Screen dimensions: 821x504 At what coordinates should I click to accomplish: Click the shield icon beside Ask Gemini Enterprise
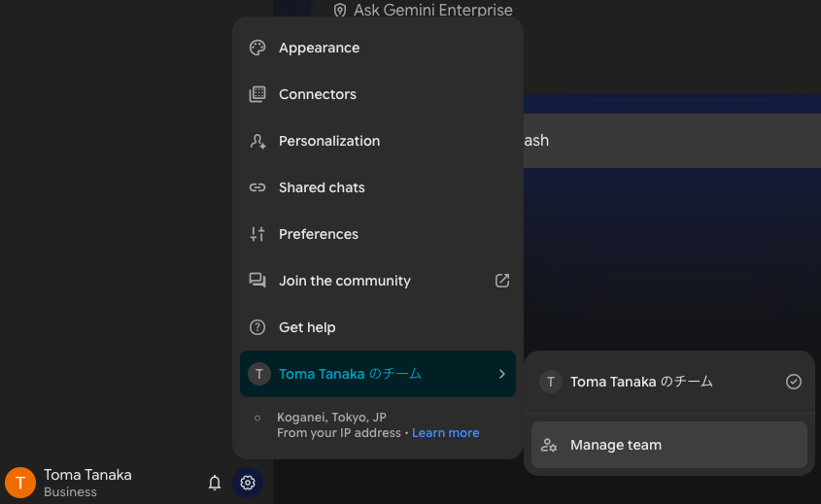click(x=340, y=10)
